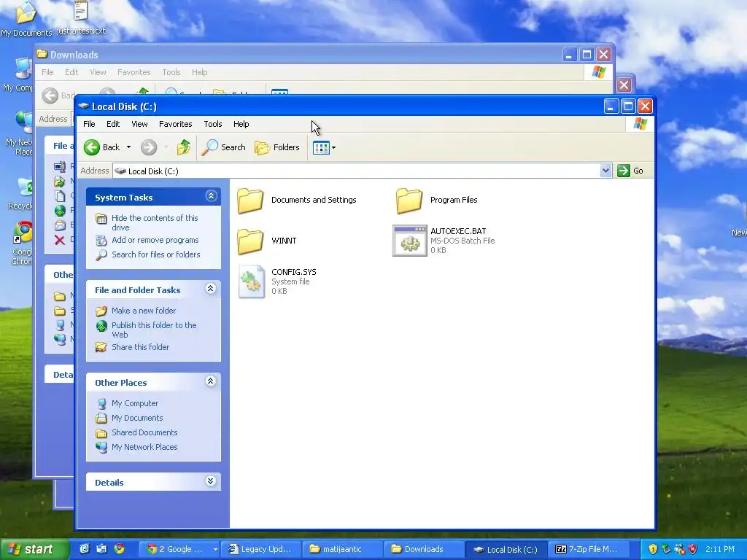Select the Documents and Settings folder icon

(x=250, y=200)
